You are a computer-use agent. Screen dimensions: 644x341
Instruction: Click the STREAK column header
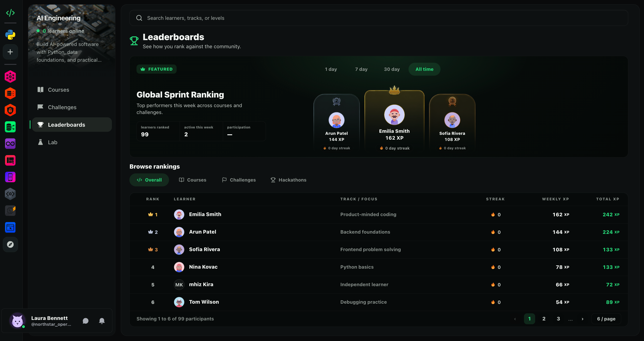tap(495, 199)
